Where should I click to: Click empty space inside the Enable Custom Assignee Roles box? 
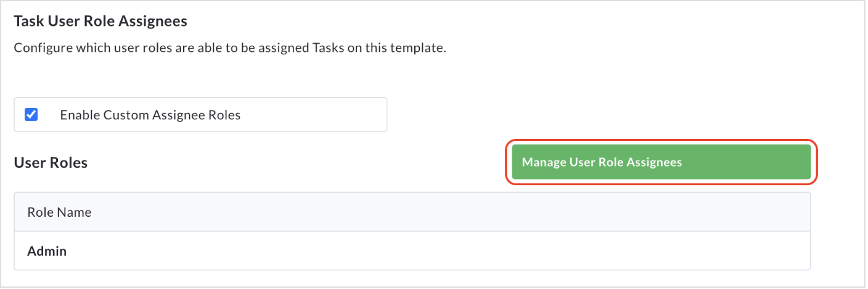click(314, 115)
